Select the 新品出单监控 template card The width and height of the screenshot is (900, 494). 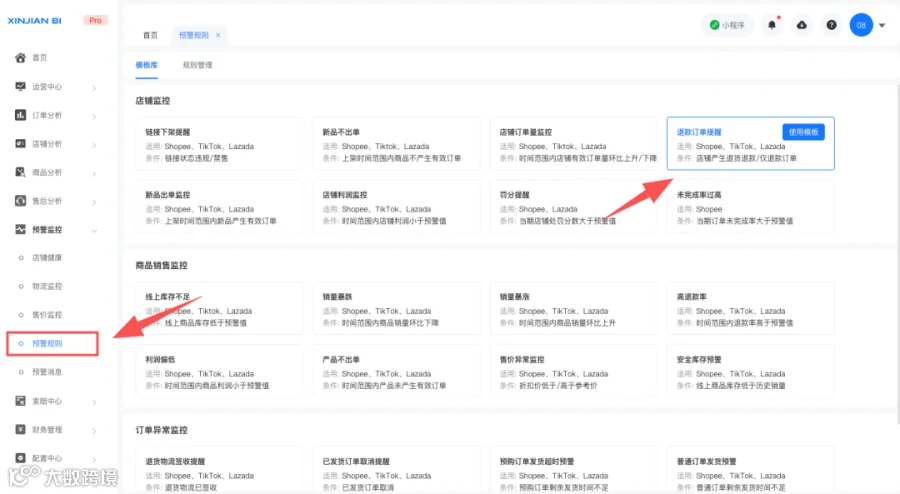[x=219, y=207]
